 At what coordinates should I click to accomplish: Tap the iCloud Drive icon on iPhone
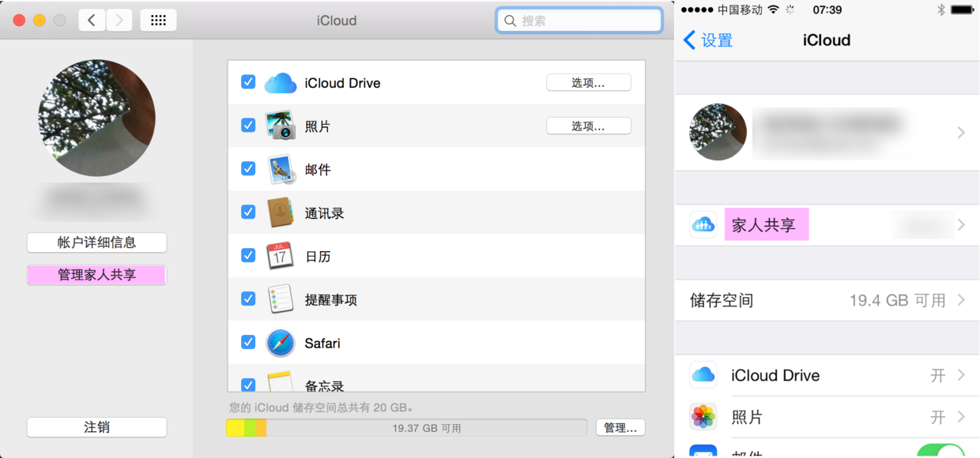coord(703,375)
